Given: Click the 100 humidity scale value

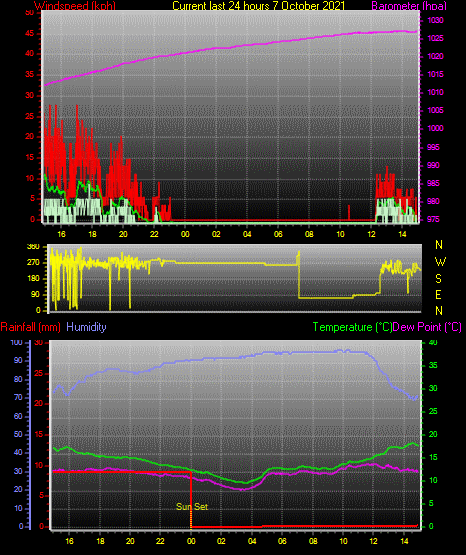Looking at the screenshot, I should coord(16,342).
